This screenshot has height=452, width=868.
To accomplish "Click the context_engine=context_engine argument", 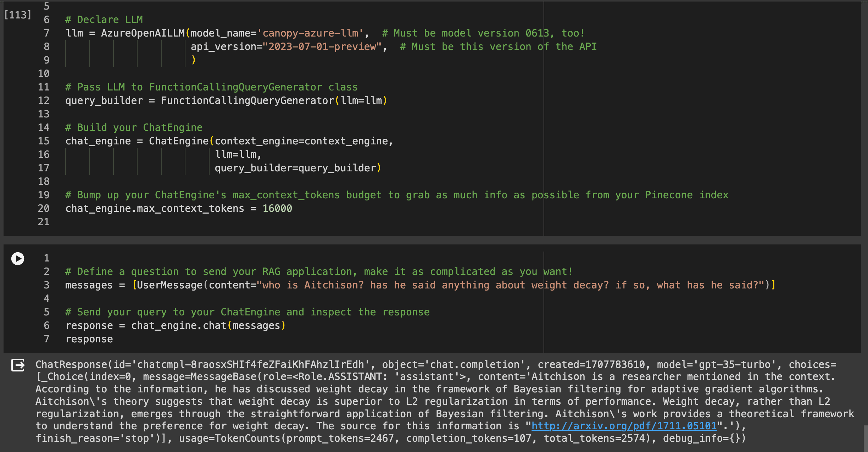I will tap(303, 141).
